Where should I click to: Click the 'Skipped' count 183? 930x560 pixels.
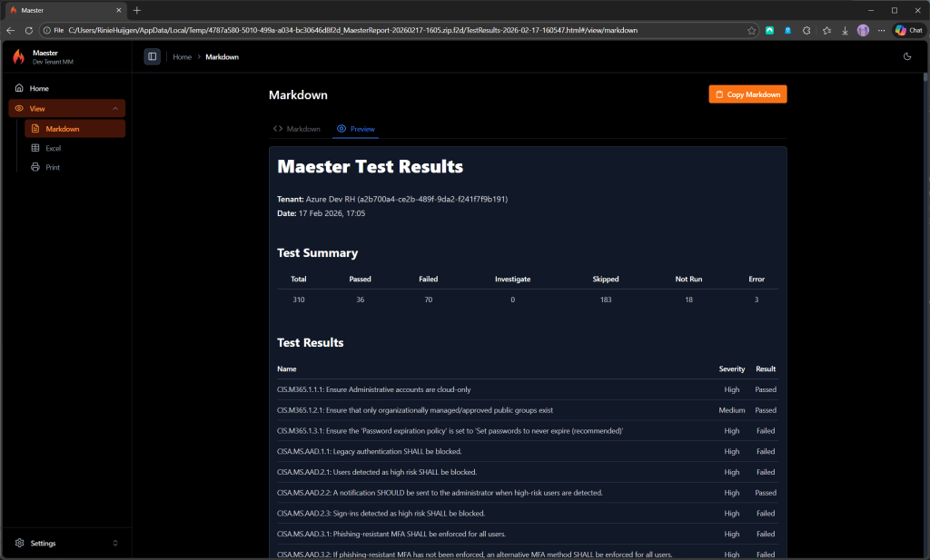(606, 300)
